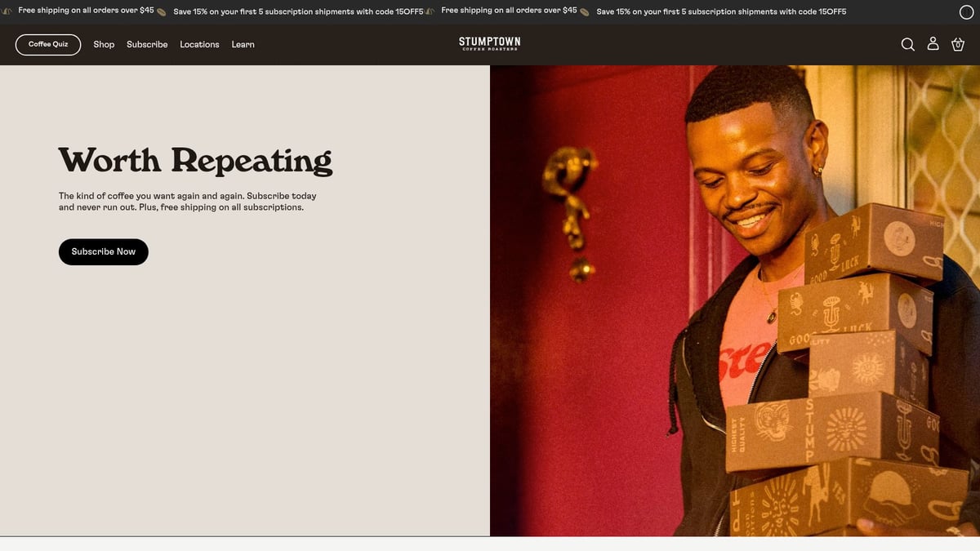
Task: Click the Stumptown Coffee Roasters logo
Action: point(489,44)
